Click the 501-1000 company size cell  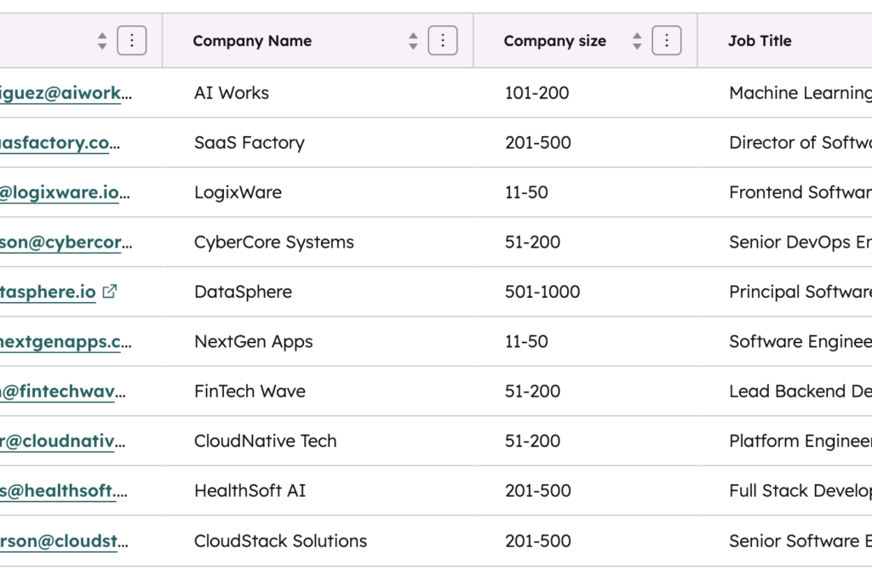(x=542, y=292)
